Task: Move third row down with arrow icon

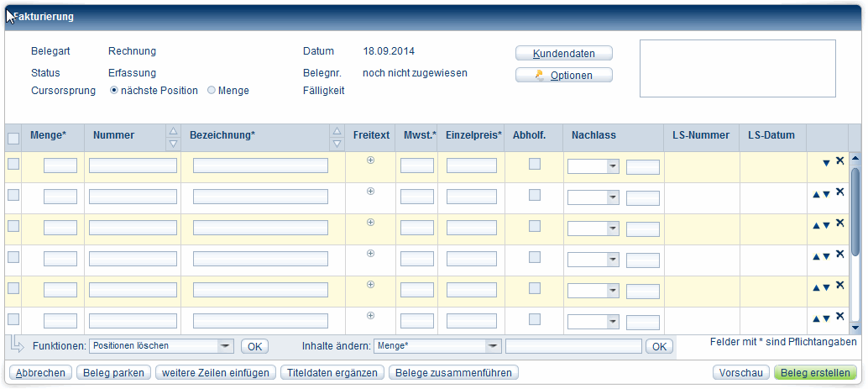Action: [827, 225]
